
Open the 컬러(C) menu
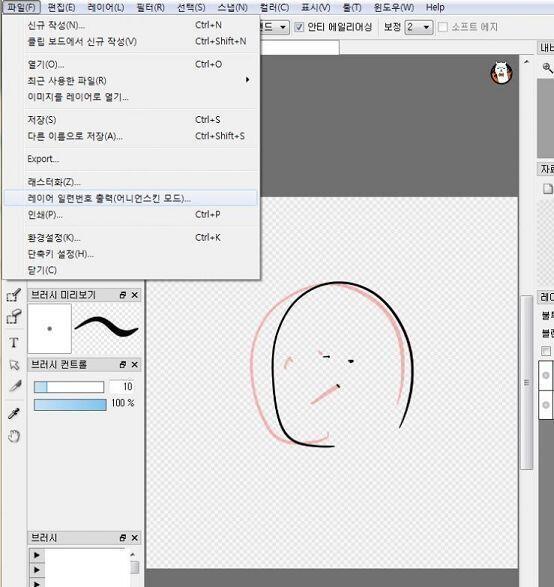coord(274,7)
